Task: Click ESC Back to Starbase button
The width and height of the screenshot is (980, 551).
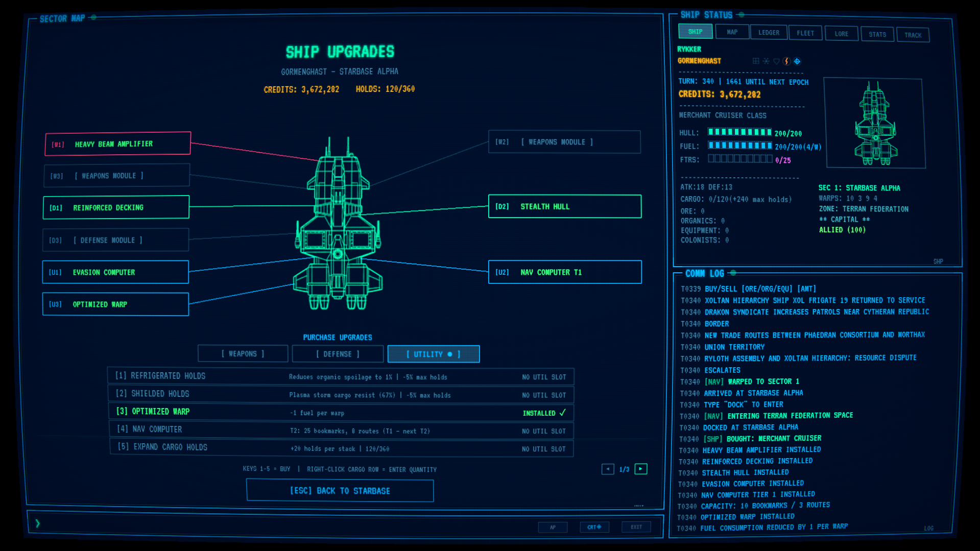Action: point(340,491)
